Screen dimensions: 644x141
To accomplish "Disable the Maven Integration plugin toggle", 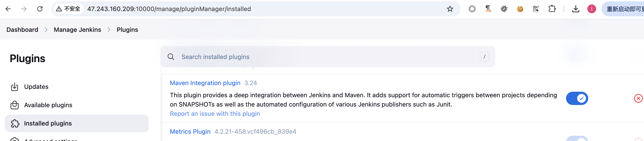I will point(577,98).
